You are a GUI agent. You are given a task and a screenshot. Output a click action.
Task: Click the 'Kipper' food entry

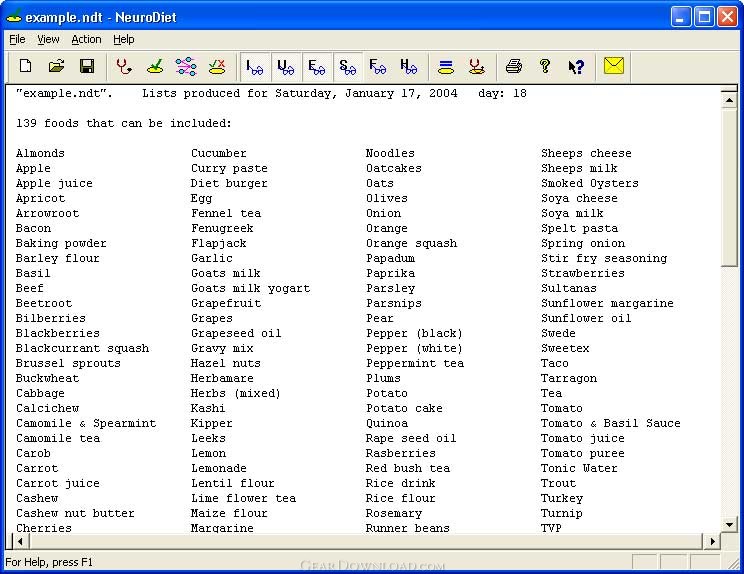coord(212,423)
